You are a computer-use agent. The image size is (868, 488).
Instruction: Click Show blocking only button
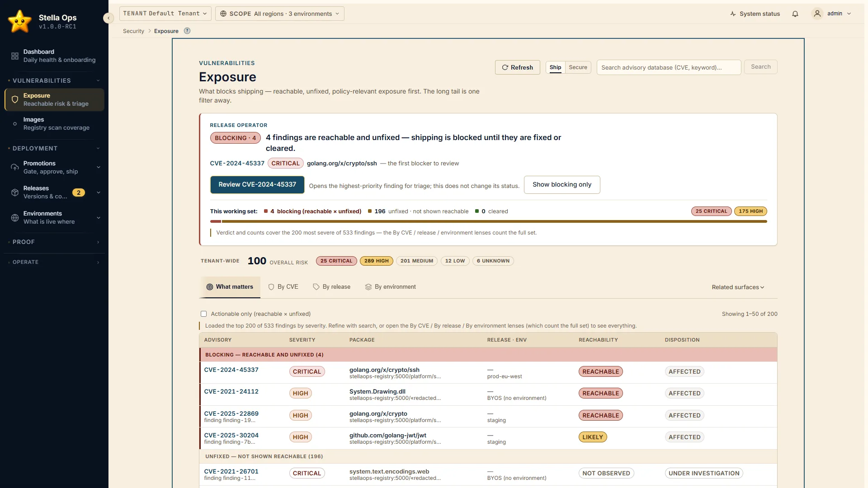click(562, 185)
